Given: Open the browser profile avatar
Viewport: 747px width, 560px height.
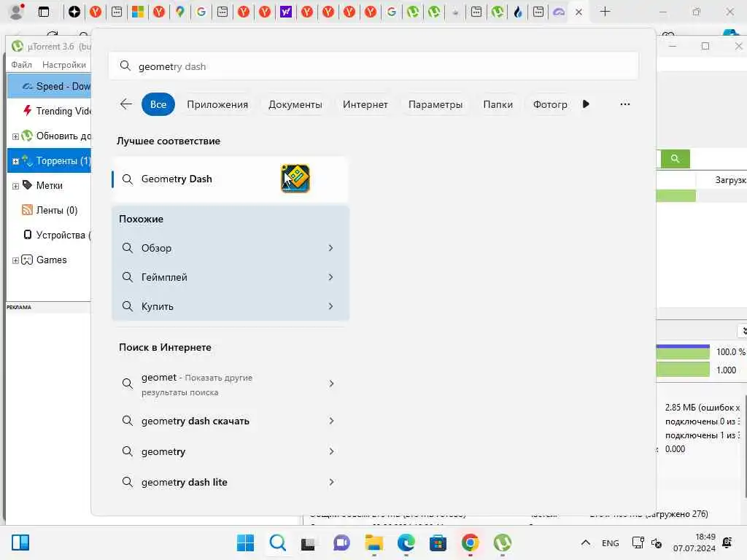Looking at the screenshot, I should point(17,12).
